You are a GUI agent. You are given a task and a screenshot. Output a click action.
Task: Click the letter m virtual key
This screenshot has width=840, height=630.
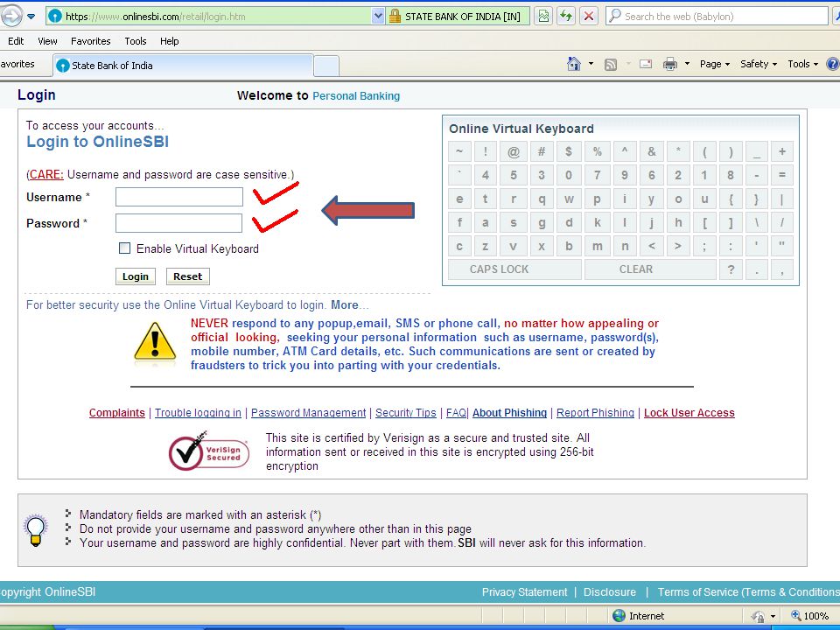coord(597,246)
